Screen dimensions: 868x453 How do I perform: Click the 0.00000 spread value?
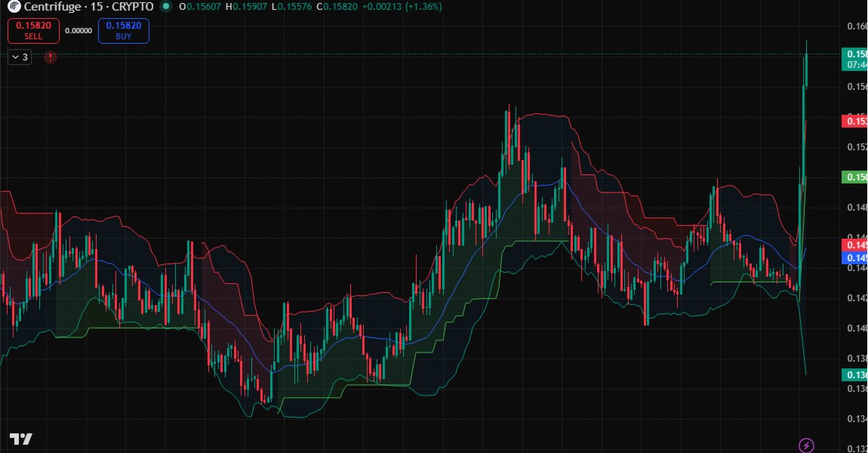78,31
